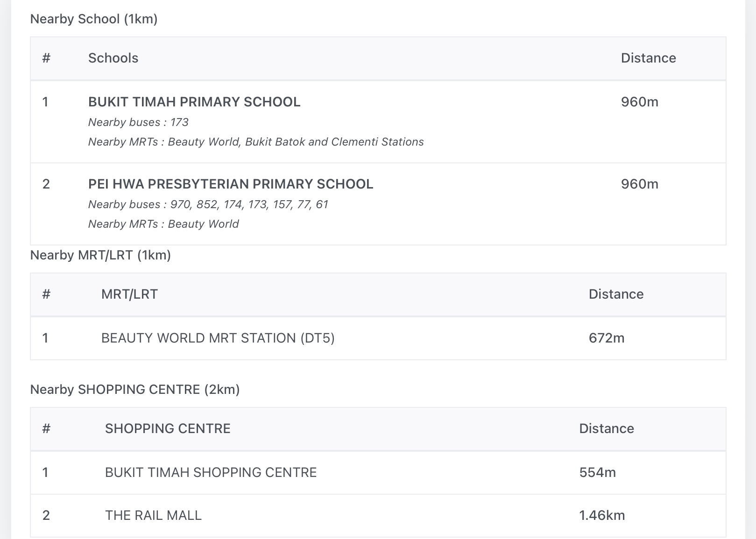Click the bus list starting with 970
Image resolution: width=756 pixels, height=539 pixels.
click(x=208, y=204)
